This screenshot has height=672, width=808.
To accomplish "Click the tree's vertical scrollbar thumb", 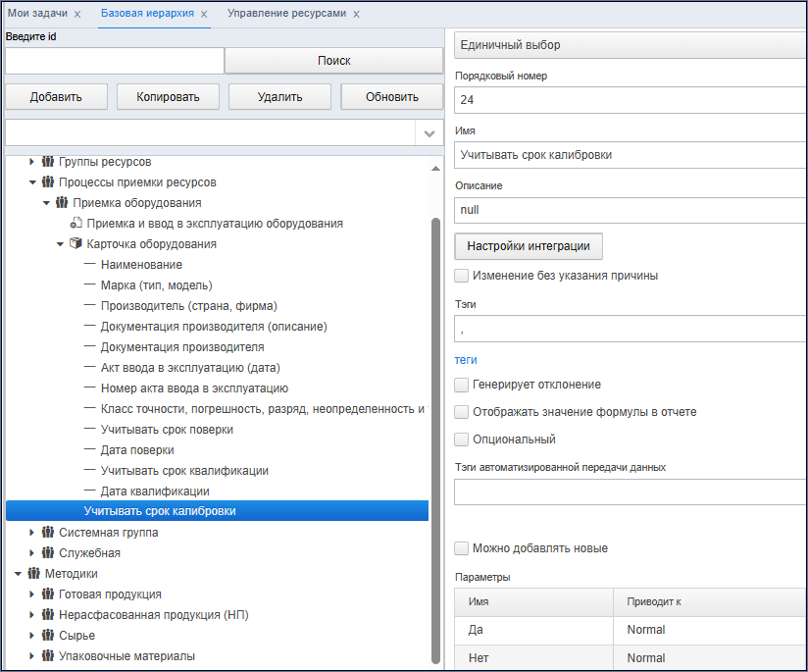I will point(435,440).
